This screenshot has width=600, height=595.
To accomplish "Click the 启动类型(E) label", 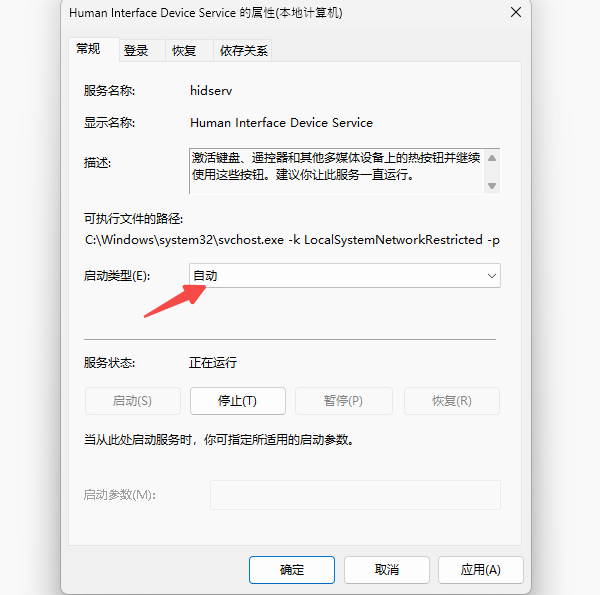I will [117, 275].
